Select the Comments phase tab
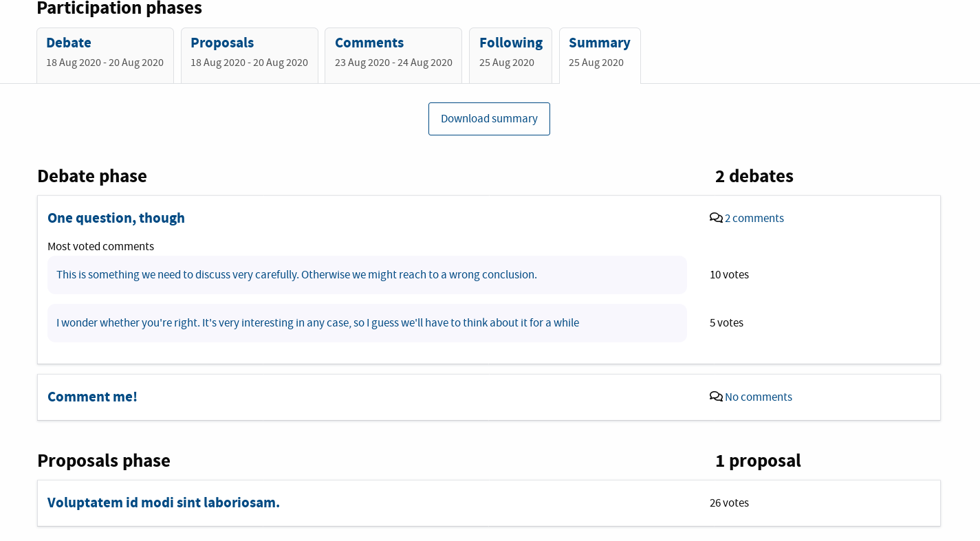The width and height of the screenshot is (980, 541). [393, 56]
